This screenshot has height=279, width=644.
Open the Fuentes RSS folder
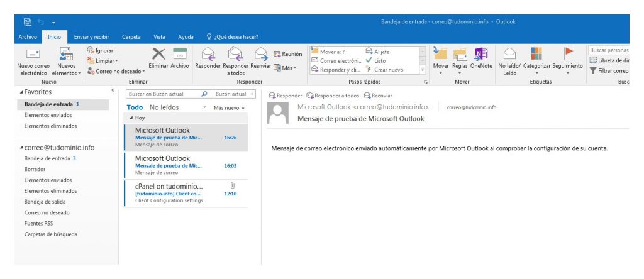coord(38,224)
